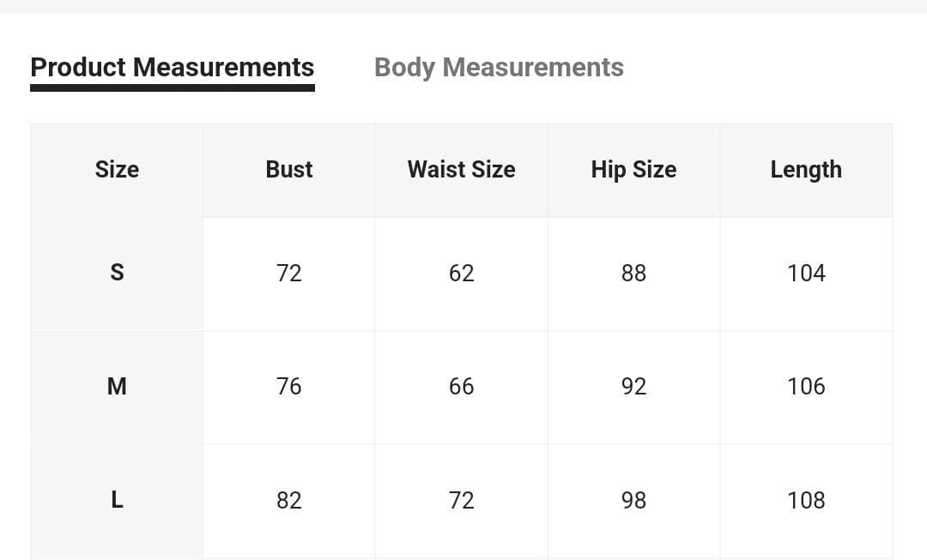The width and height of the screenshot is (927, 560).
Task: Select the Waist Size column header
Action: (461, 170)
